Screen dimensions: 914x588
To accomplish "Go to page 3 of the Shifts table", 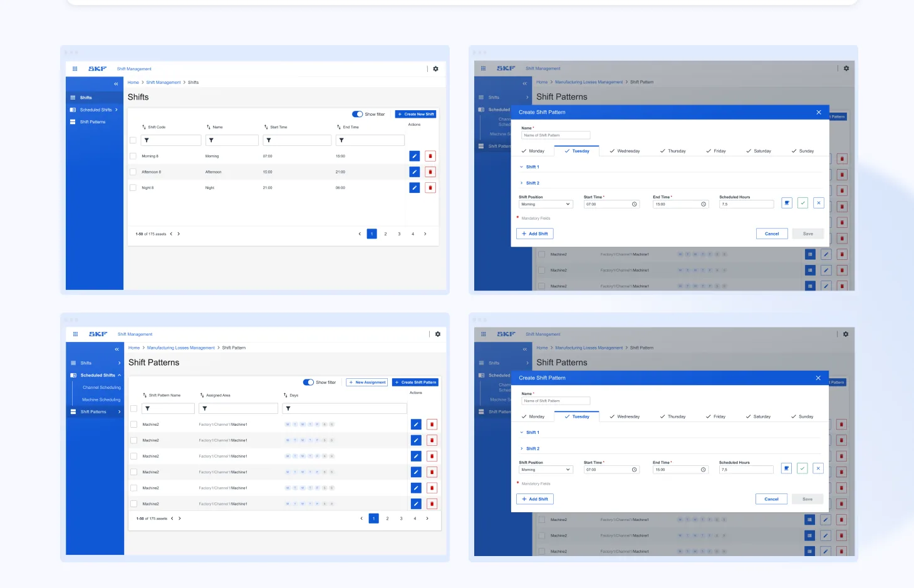I will 399,234.
